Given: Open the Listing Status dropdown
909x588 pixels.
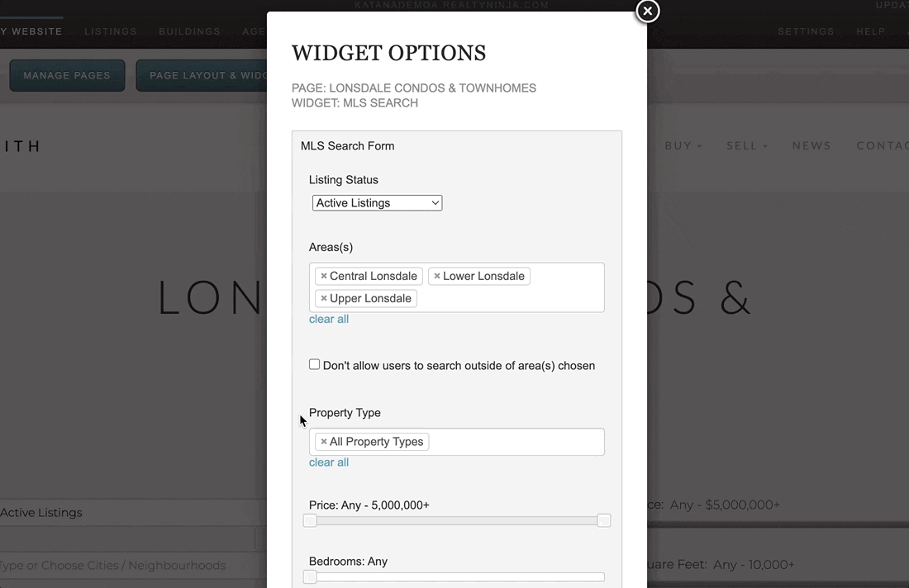Looking at the screenshot, I should click(x=377, y=202).
